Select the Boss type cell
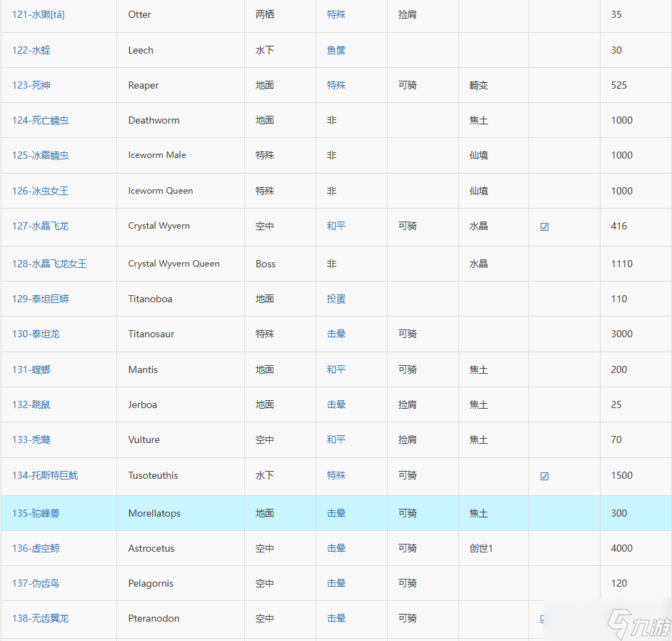This screenshot has width=672, height=641. coord(265,264)
